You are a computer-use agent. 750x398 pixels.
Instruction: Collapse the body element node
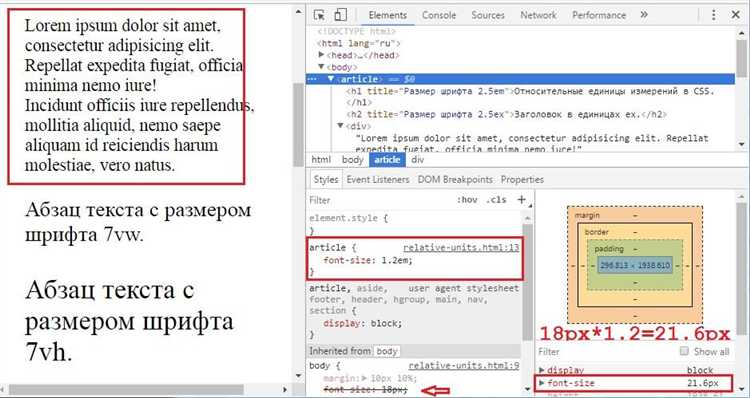pos(321,67)
